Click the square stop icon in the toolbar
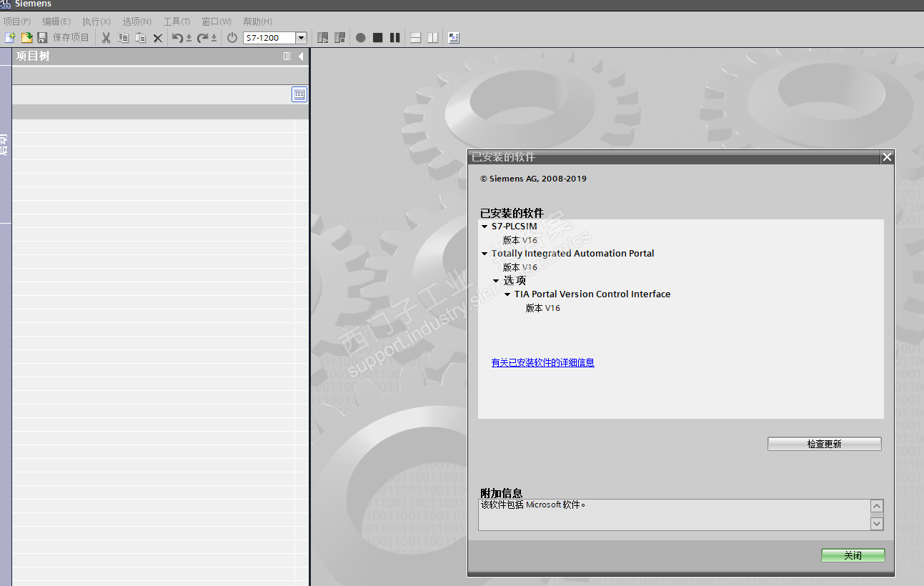The width and height of the screenshot is (924, 586). tap(378, 38)
